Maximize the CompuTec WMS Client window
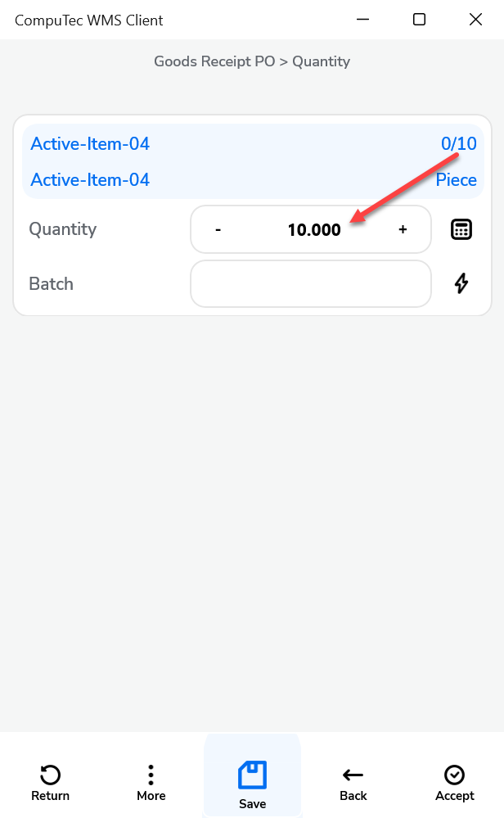This screenshot has height=818, width=504. tap(419, 20)
